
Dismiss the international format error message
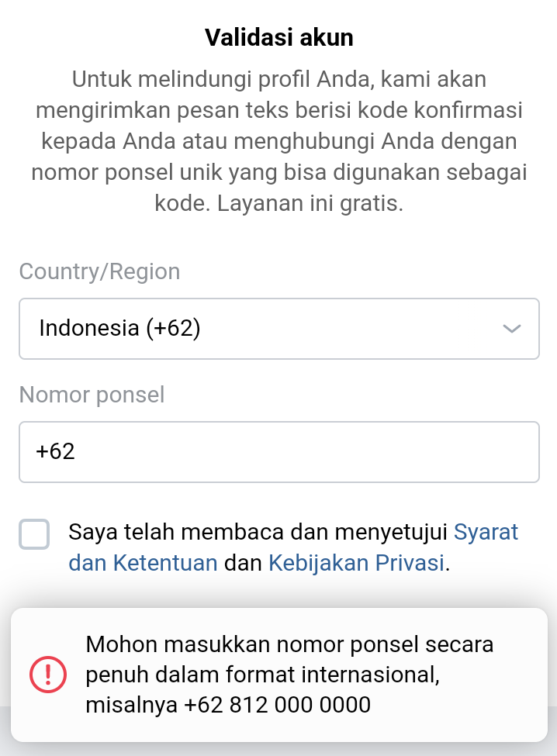point(289,674)
